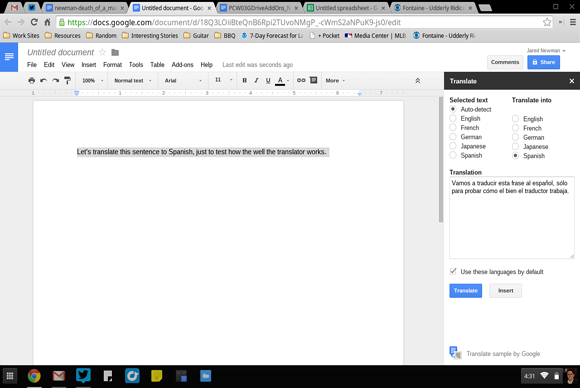
Task: Undo the last action with undo arrow
Action: click(43, 80)
